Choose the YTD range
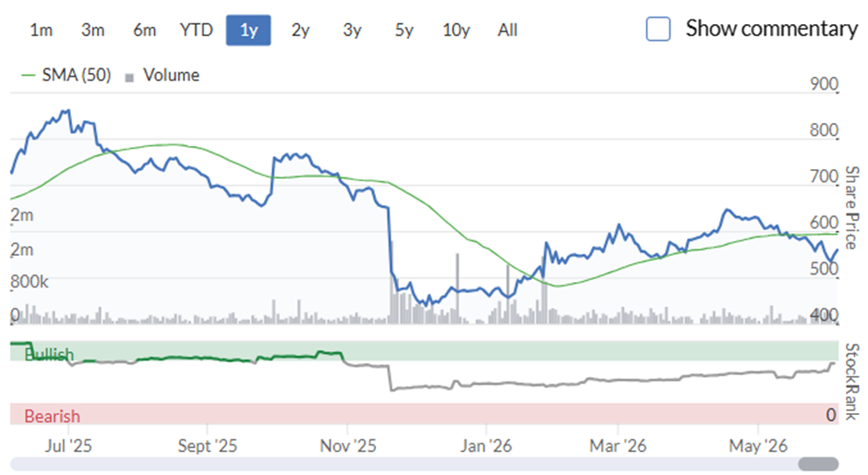This screenshot has width=868, height=475. coord(197,30)
